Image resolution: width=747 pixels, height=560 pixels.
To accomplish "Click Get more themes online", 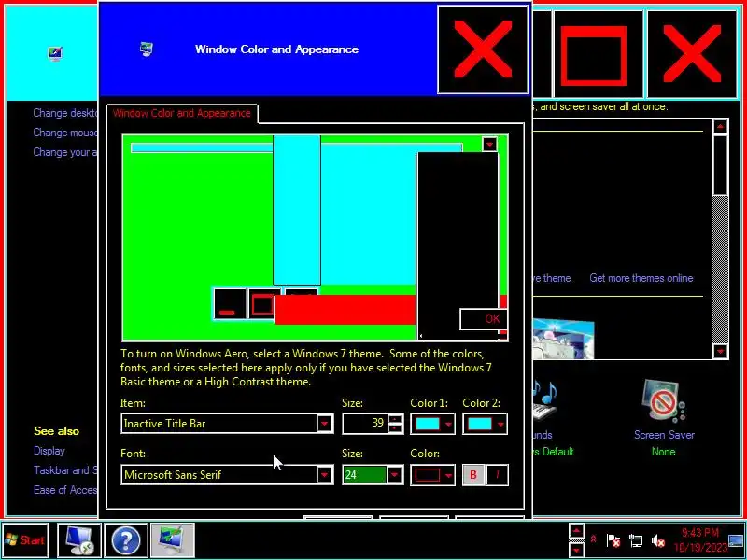I will [x=641, y=278].
